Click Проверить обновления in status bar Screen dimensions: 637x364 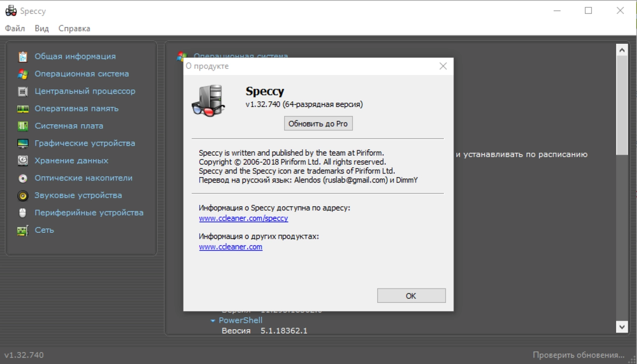pos(578,355)
